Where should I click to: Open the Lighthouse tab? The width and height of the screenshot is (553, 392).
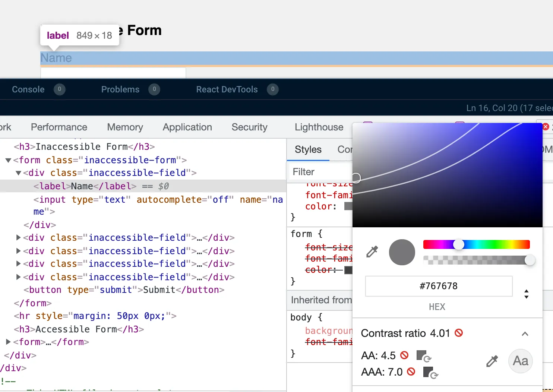click(x=319, y=127)
